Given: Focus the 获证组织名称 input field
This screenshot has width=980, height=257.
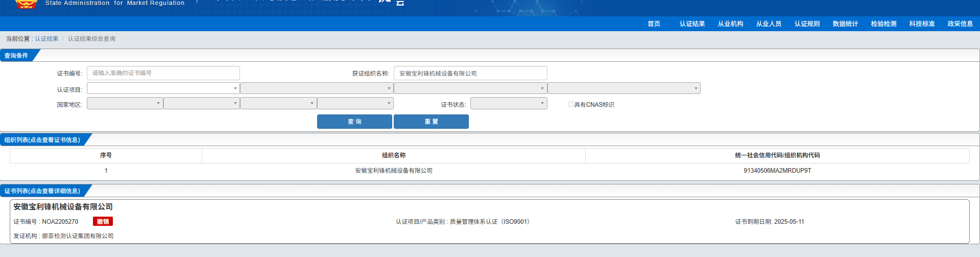Looking at the screenshot, I should click(470, 73).
